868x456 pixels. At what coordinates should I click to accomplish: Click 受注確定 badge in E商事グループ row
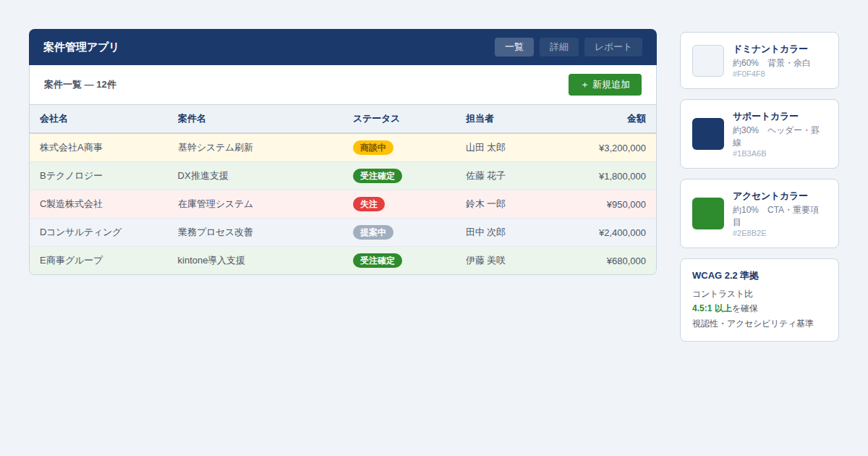coord(378,261)
